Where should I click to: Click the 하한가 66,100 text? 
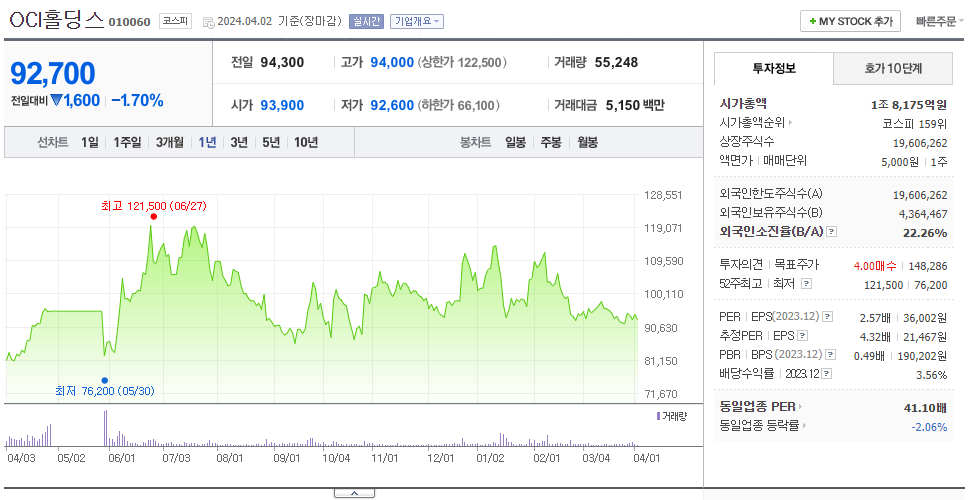point(458,106)
